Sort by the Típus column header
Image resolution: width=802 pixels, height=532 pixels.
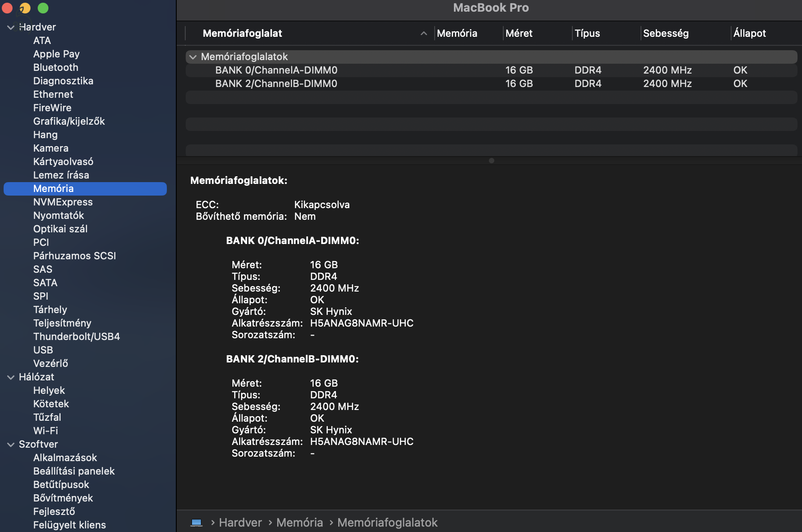coord(587,33)
